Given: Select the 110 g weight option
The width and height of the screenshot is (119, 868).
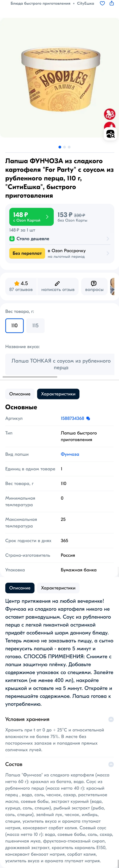Looking at the screenshot, I should [x=14, y=325].
